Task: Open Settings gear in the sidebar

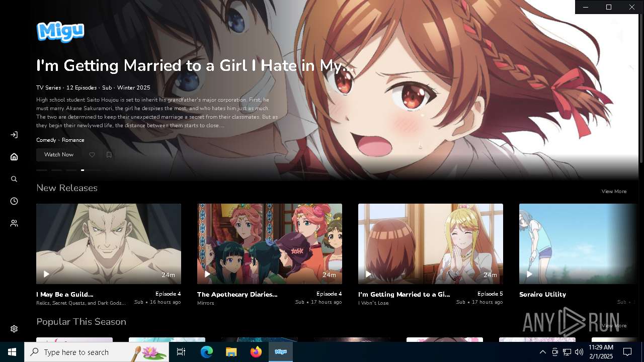Action: pos(14,329)
